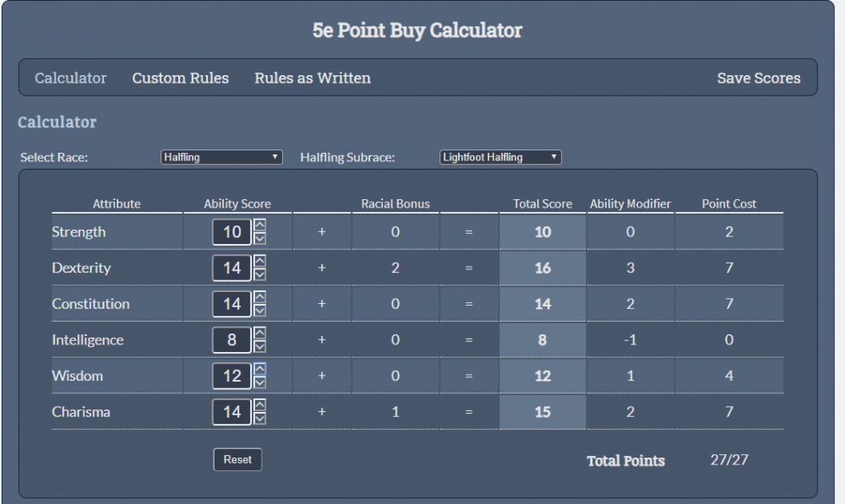Click the Charisma total score 15
The width and height of the screenshot is (845, 504).
[542, 412]
